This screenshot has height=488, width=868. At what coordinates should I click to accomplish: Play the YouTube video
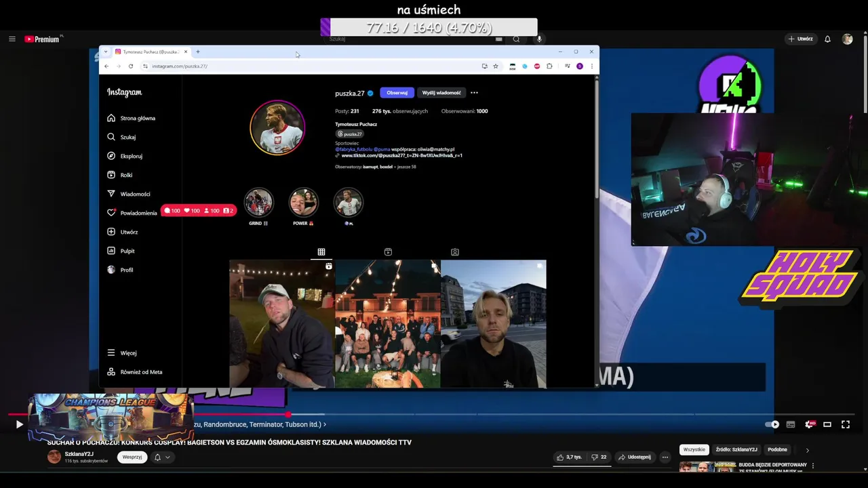click(x=19, y=424)
